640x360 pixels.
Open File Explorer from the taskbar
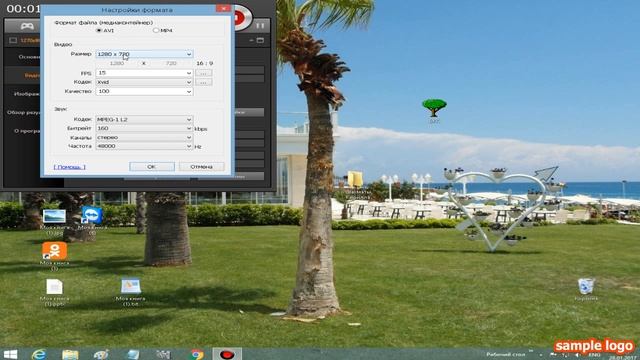tap(70, 354)
